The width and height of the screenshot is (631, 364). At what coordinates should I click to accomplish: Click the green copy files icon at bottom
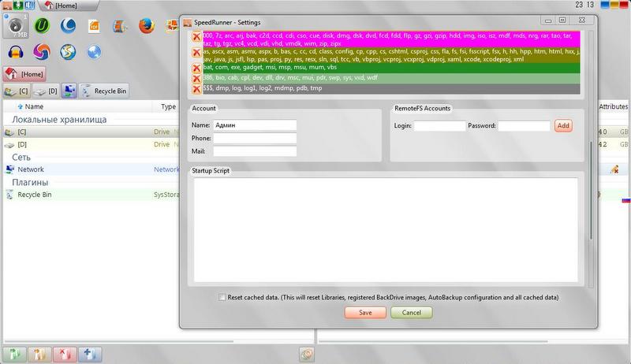click(15, 355)
